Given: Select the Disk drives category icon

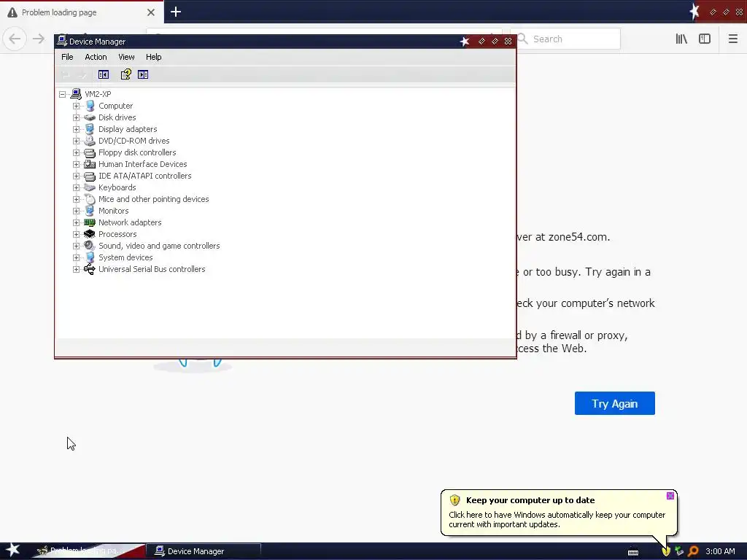Looking at the screenshot, I should 90,117.
